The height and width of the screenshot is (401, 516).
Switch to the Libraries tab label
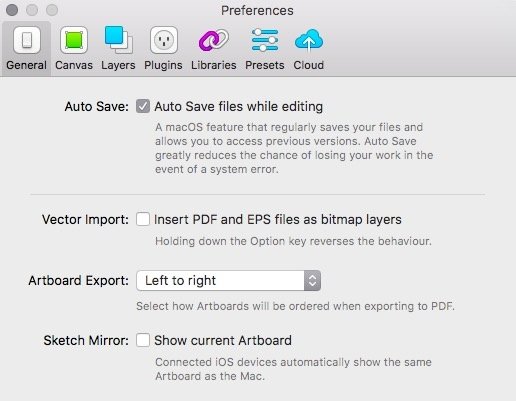pos(214,65)
